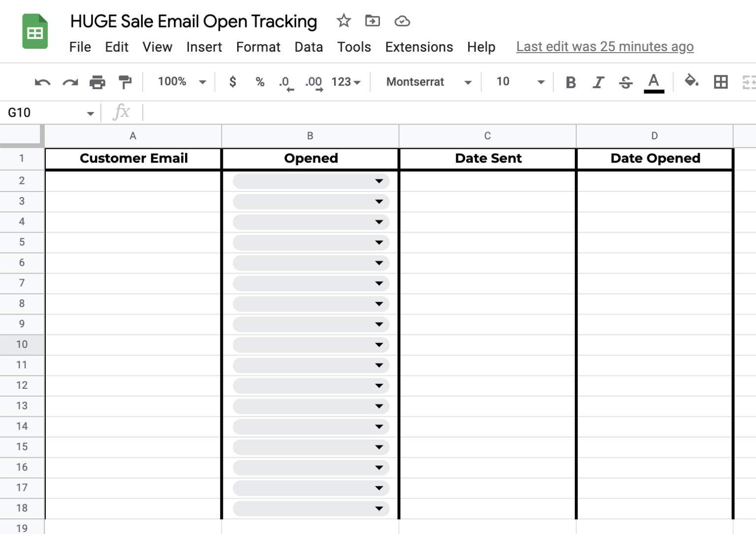Open the print dialog
The width and height of the screenshot is (756, 534).
(97, 82)
